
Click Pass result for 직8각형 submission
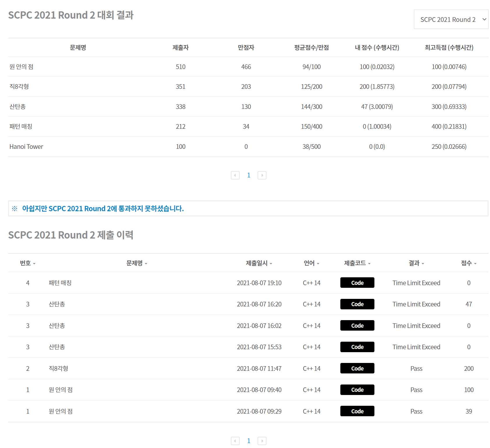coord(416,368)
